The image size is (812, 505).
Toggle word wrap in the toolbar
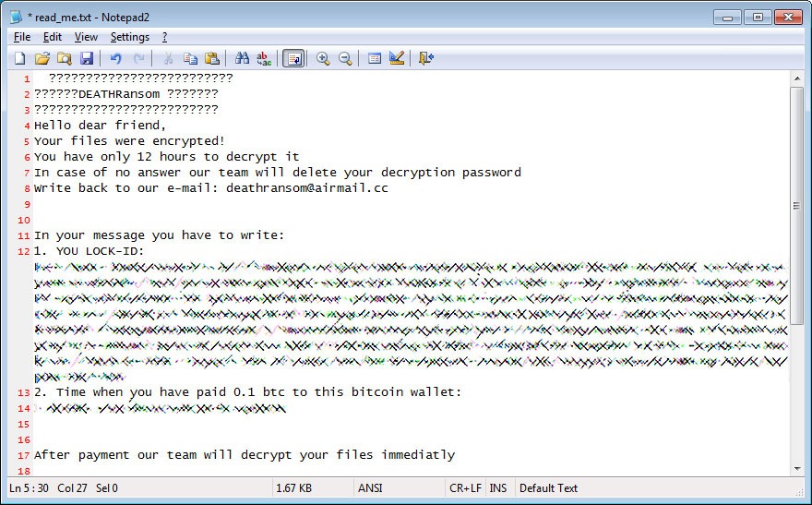(x=293, y=58)
